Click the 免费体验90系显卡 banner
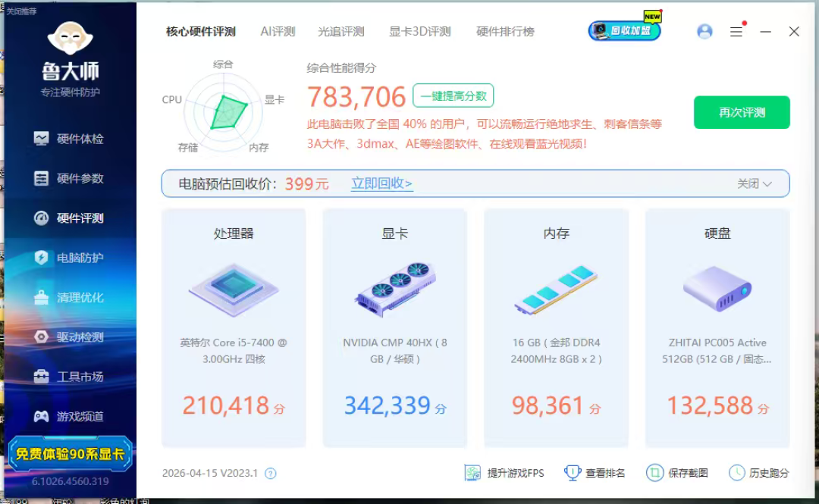Screen dimensions: 819x504 pyautogui.click(x=70, y=453)
